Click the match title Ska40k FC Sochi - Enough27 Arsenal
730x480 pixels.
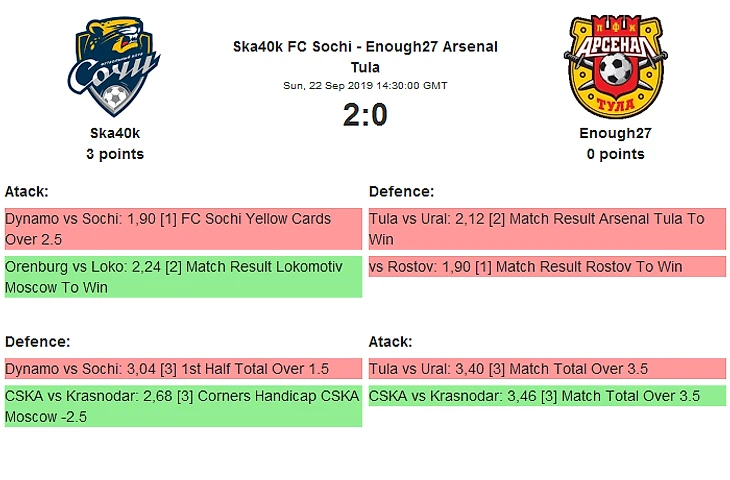[365, 47]
